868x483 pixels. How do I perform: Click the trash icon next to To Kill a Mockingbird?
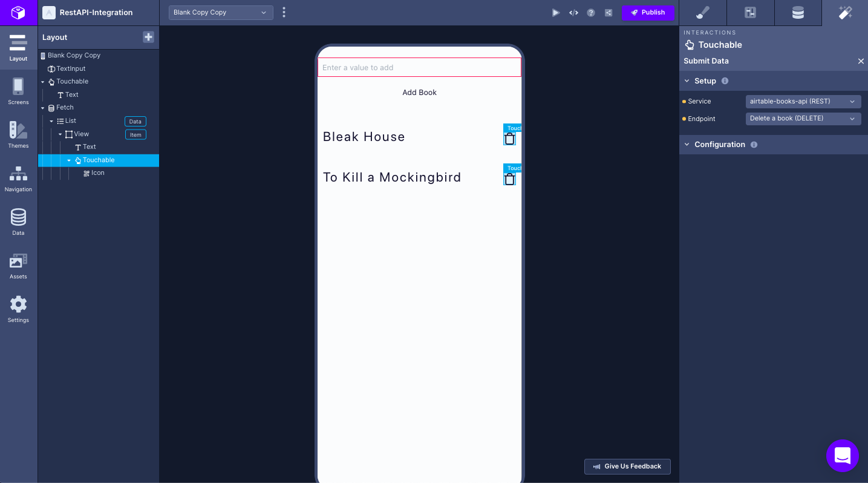point(510,179)
